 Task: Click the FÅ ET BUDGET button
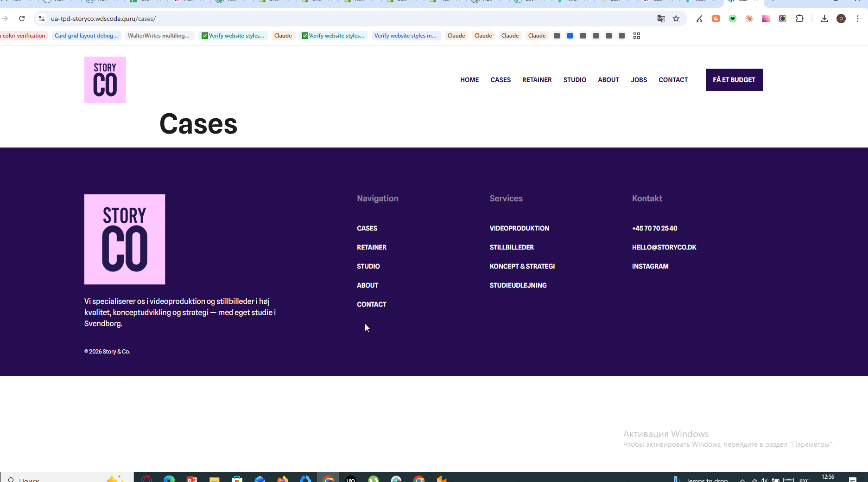tap(734, 80)
